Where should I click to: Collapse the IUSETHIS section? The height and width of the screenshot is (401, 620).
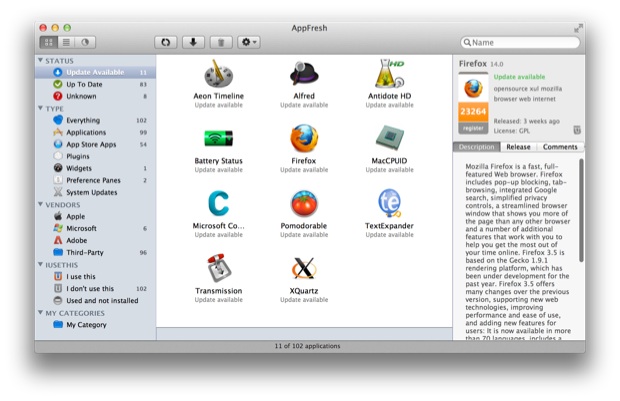click(x=40, y=265)
